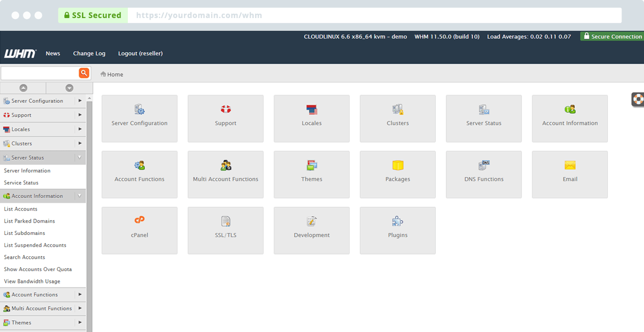
Task: Click the sidebar search input field
Action: click(x=40, y=73)
